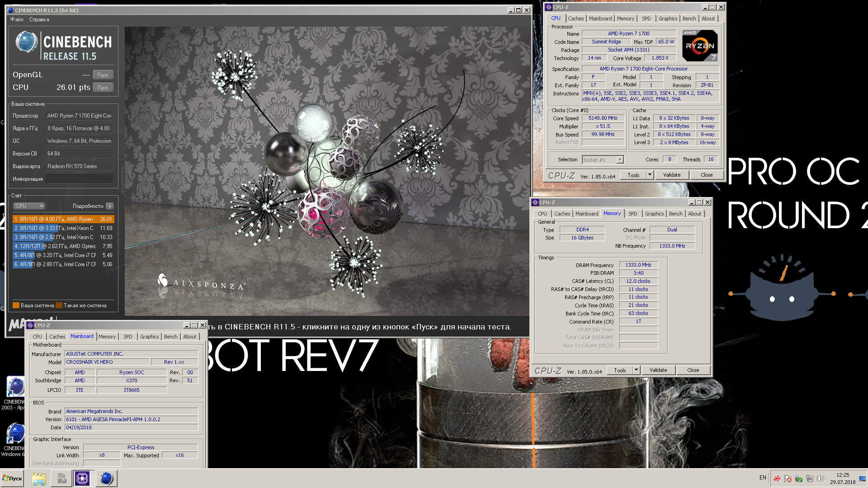
Task: Open Tools dropdown arrow in top CPU-Z
Action: pyautogui.click(x=650, y=175)
